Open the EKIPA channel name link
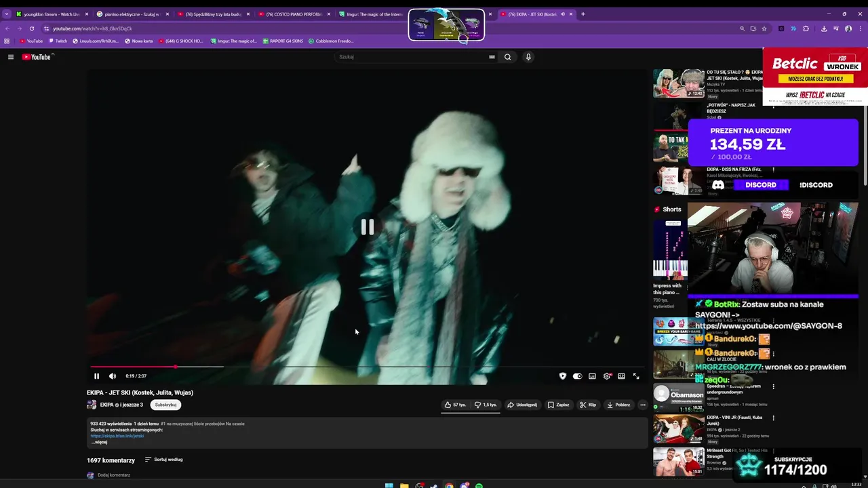Screen dimensions: 868x488 tap(106, 405)
